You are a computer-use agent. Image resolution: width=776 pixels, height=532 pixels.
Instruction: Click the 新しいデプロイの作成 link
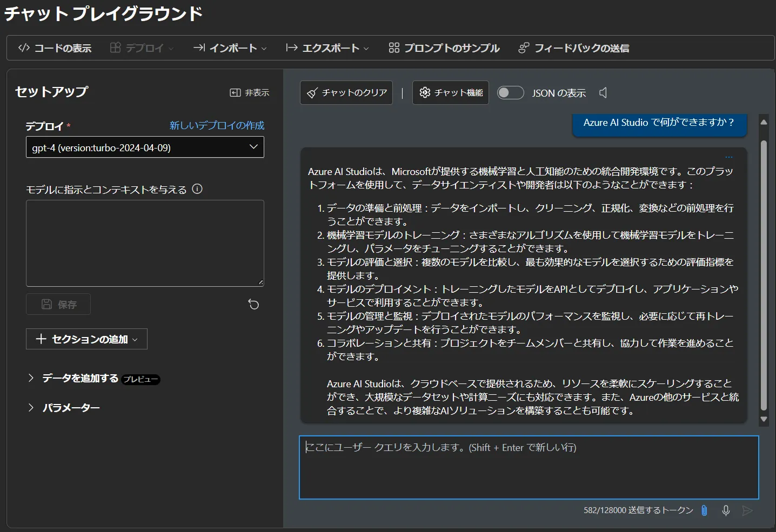[217, 125]
